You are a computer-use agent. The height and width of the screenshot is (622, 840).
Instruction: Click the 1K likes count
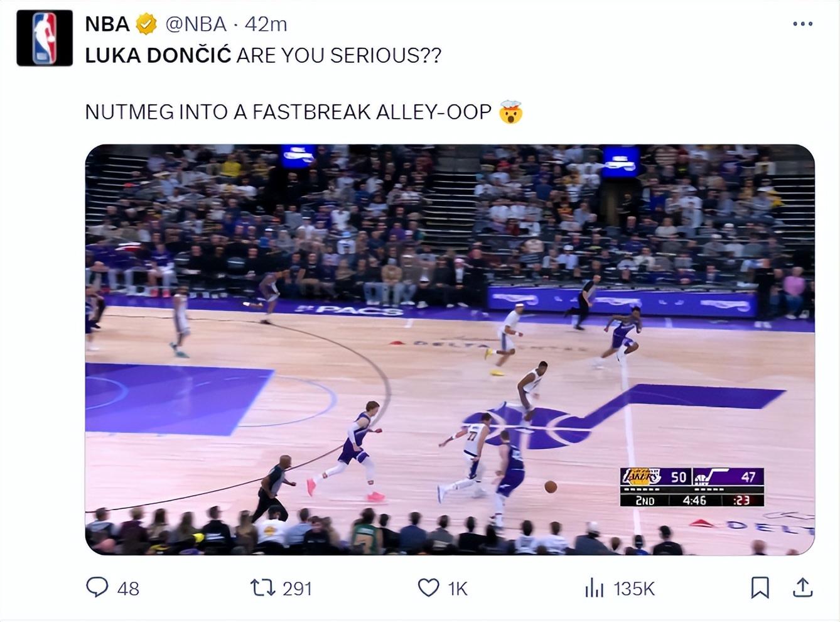click(458, 589)
